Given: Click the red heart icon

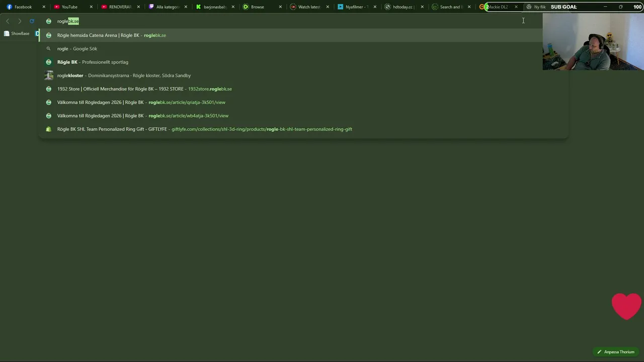Looking at the screenshot, I should (x=626, y=306).
